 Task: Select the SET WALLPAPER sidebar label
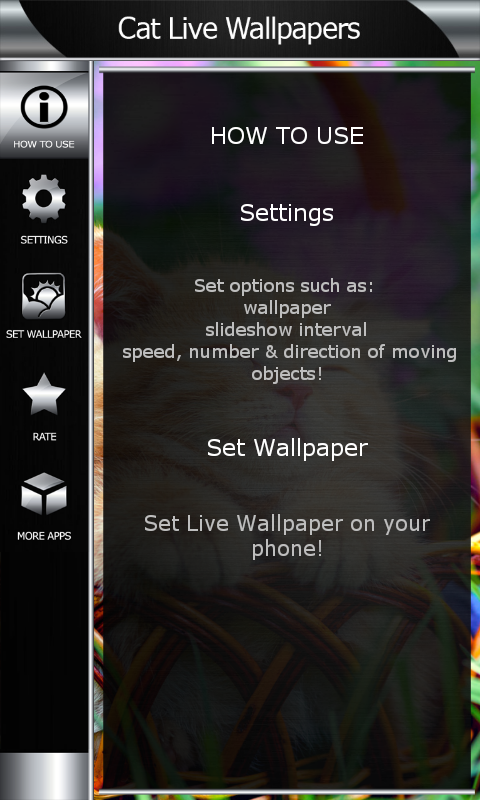click(x=44, y=335)
